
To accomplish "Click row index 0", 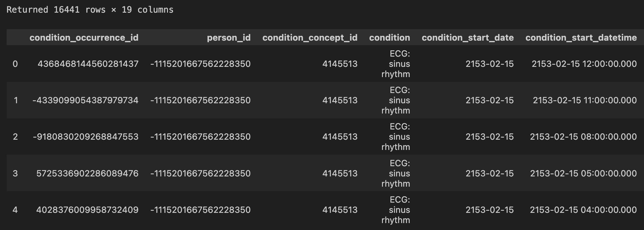I will 15,64.
